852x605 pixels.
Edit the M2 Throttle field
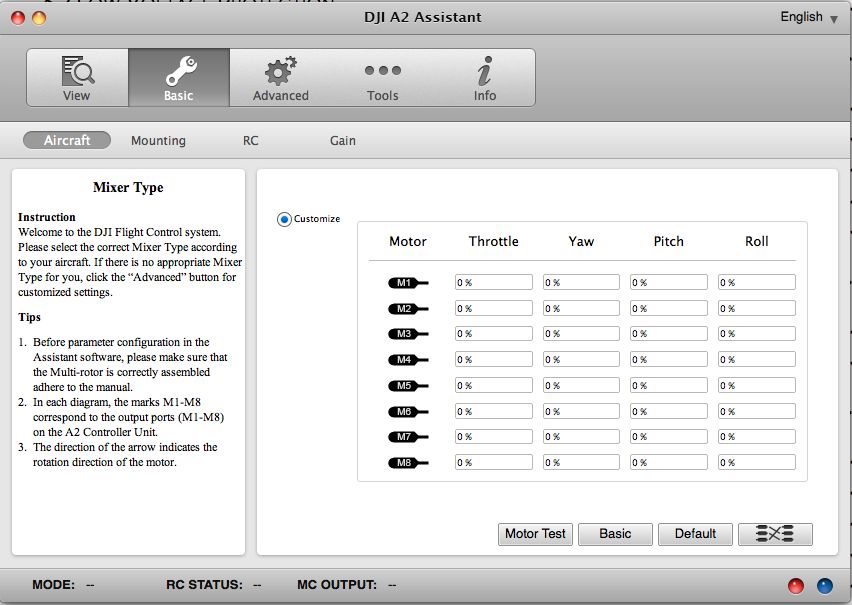point(494,308)
